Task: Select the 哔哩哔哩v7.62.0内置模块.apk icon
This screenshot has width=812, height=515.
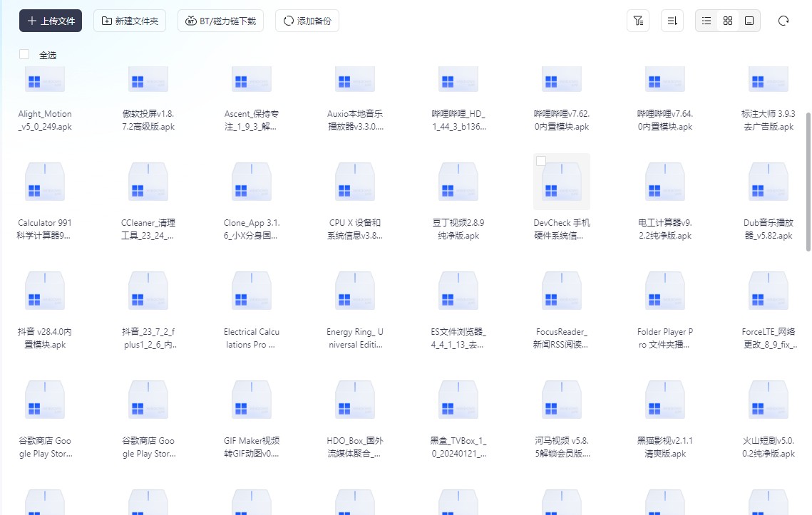Action: pos(562,79)
